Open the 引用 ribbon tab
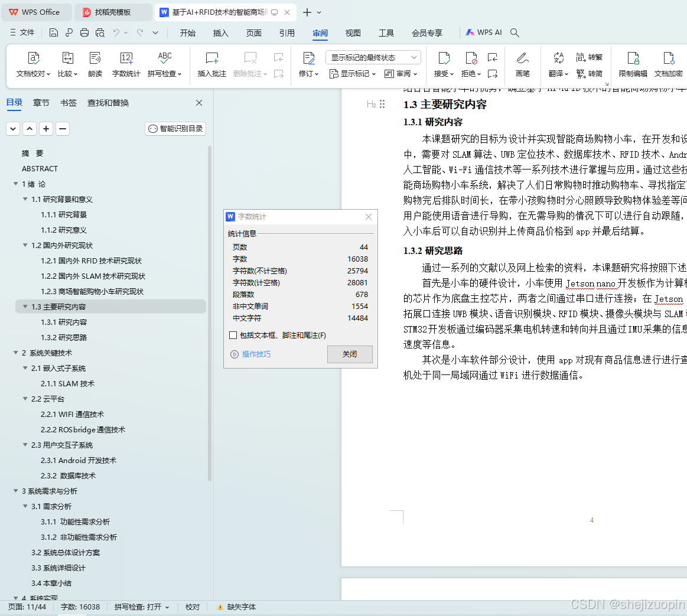The width and height of the screenshot is (687, 616). [287, 33]
